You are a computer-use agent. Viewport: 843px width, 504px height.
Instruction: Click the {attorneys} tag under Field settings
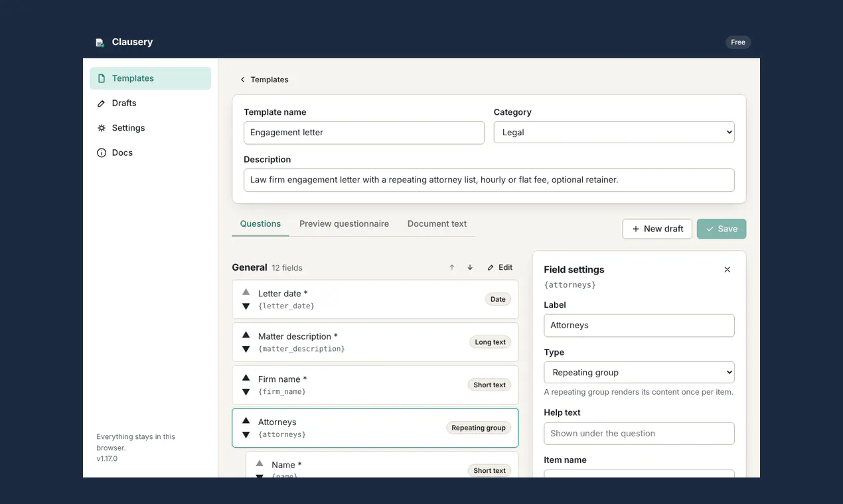[x=570, y=285]
